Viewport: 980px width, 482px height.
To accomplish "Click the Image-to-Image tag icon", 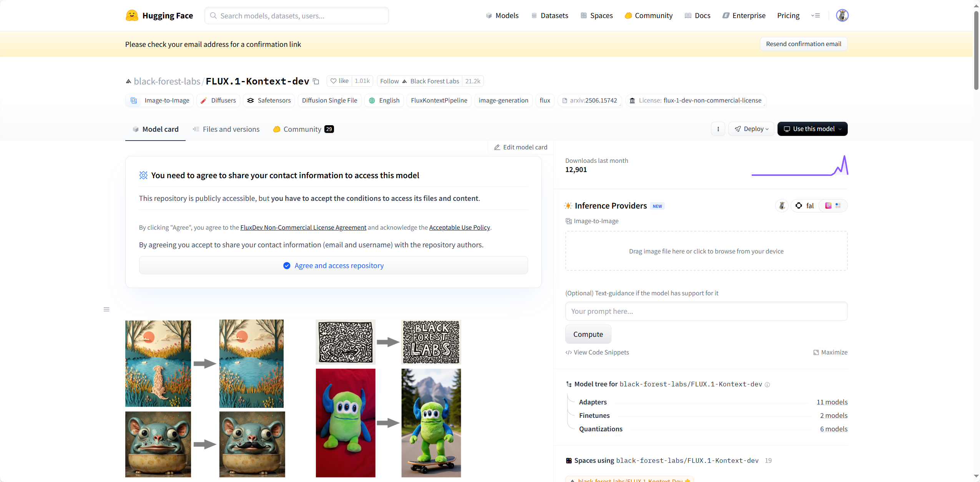I will (134, 101).
